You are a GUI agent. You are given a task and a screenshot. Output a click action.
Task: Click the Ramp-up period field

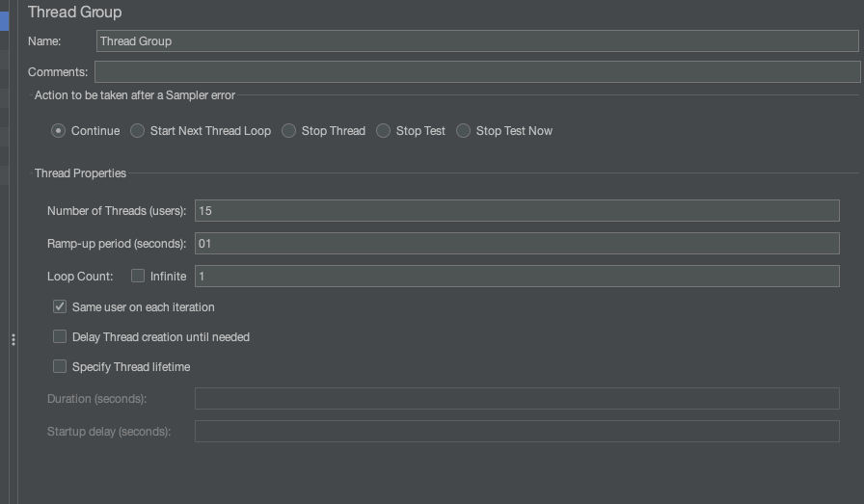pyautogui.click(x=517, y=244)
